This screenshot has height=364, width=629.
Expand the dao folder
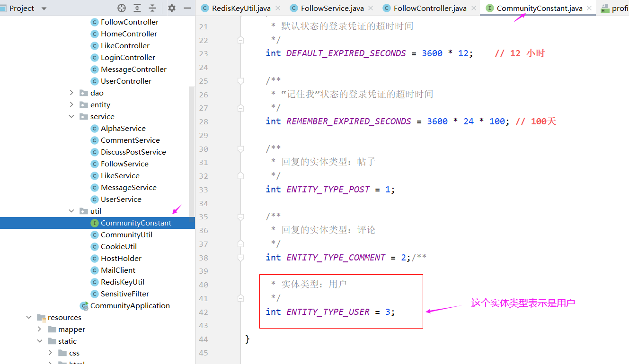coord(71,93)
